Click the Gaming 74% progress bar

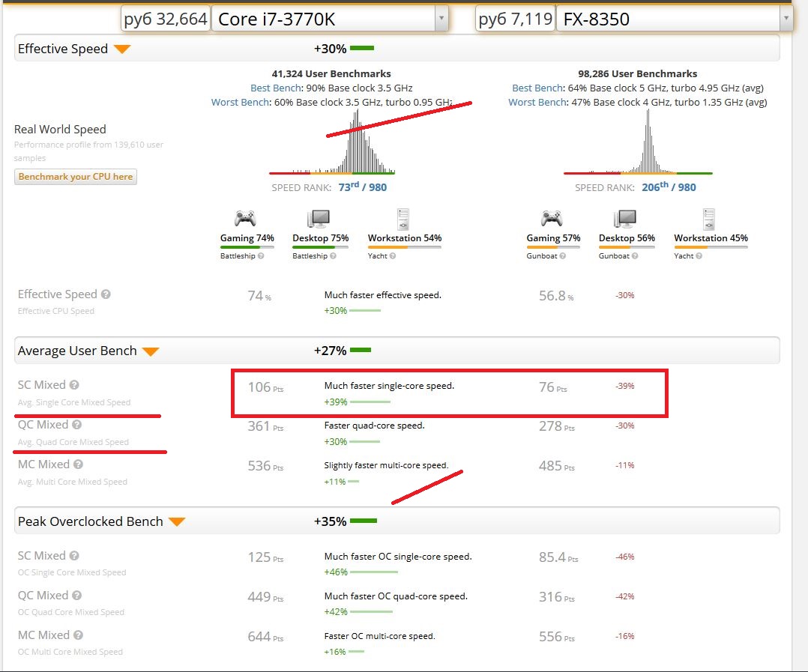tap(247, 246)
